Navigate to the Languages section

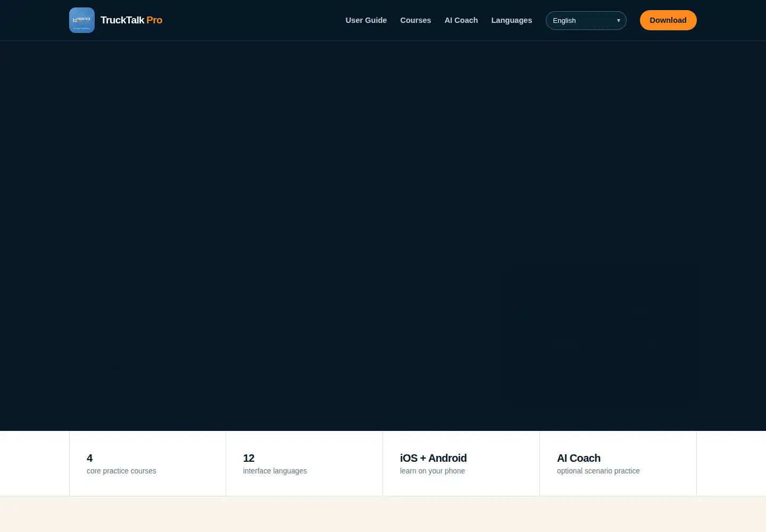[x=511, y=20]
